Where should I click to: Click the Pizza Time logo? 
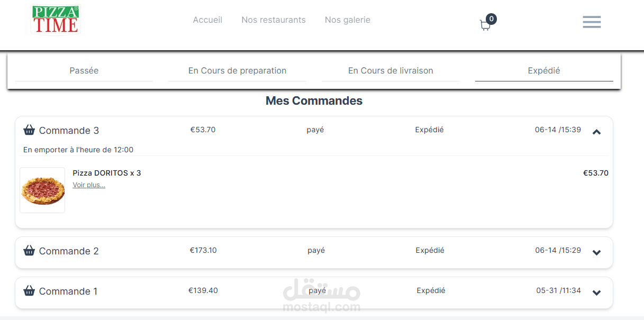(56, 20)
